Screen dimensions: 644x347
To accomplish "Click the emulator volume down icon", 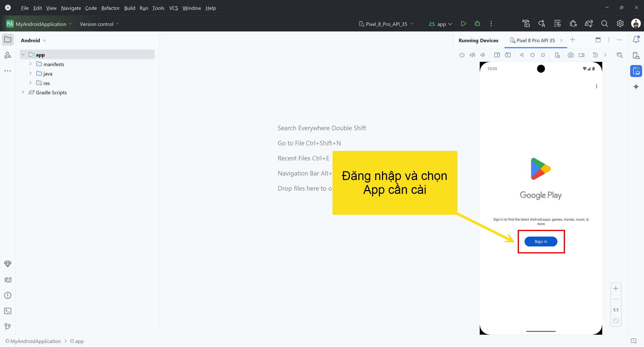I will (483, 55).
